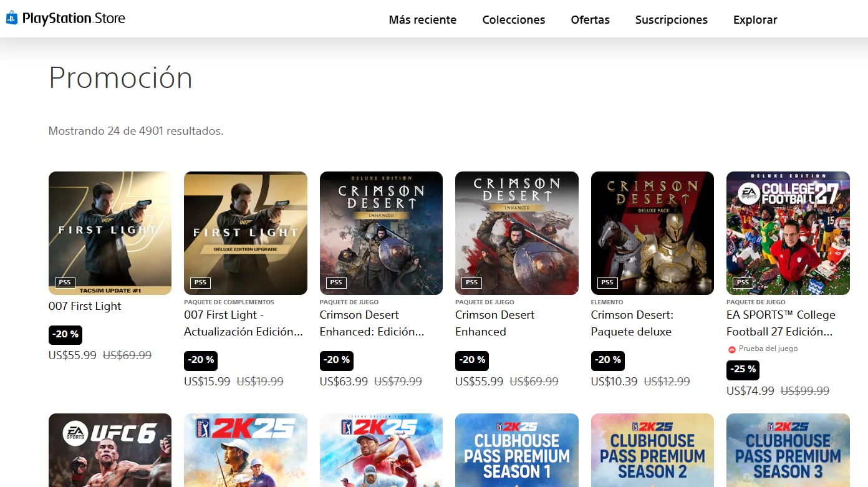Open Clubhouse Pass Premium Season 3 thumbnail
The height and width of the screenshot is (487, 868).
click(788, 450)
